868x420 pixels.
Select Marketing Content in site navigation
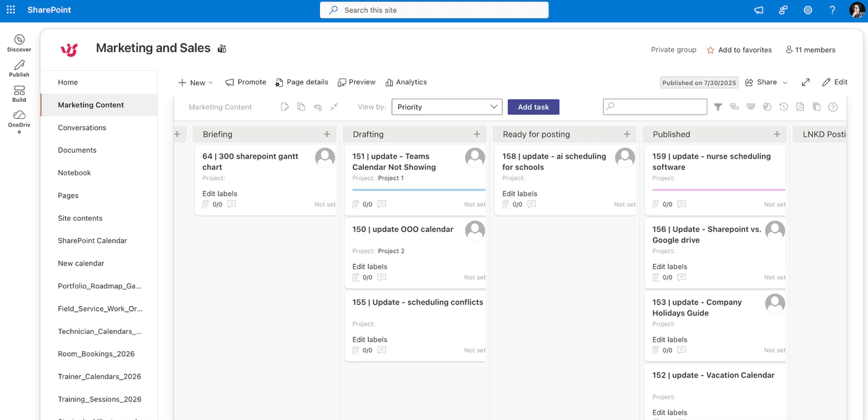point(99,105)
